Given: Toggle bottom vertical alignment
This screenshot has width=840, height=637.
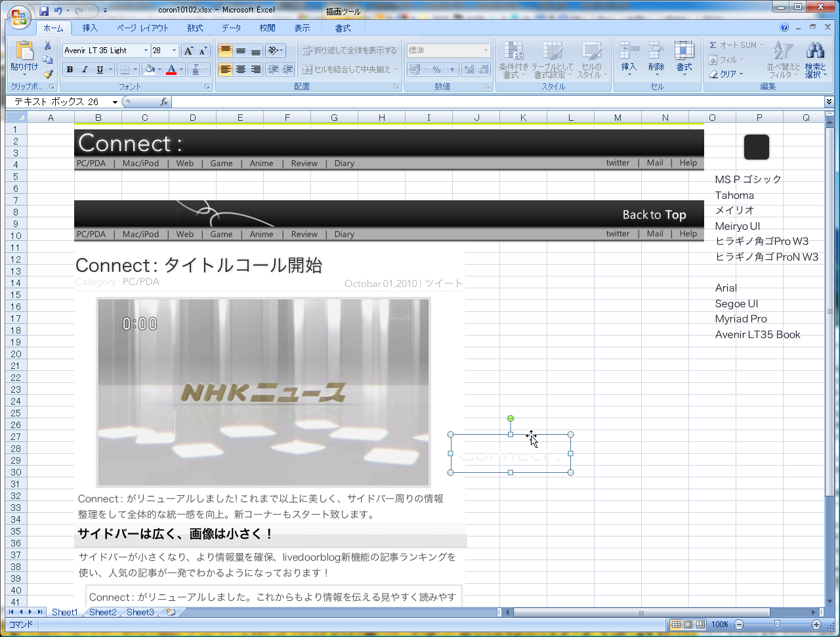Looking at the screenshot, I should click(x=255, y=51).
